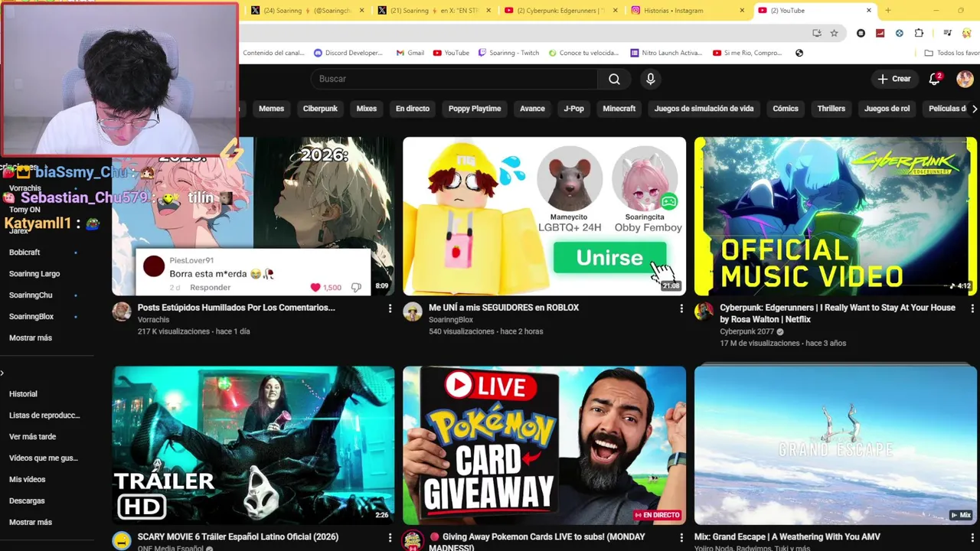The image size is (980, 551).
Task: Open SoarinngChu subscription channel
Action: (31, 295)
